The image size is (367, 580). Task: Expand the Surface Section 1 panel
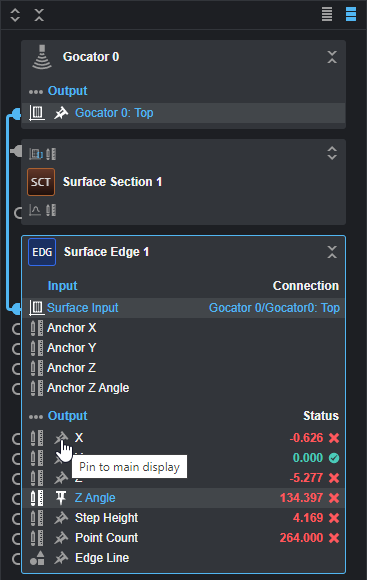coord(332,153)
